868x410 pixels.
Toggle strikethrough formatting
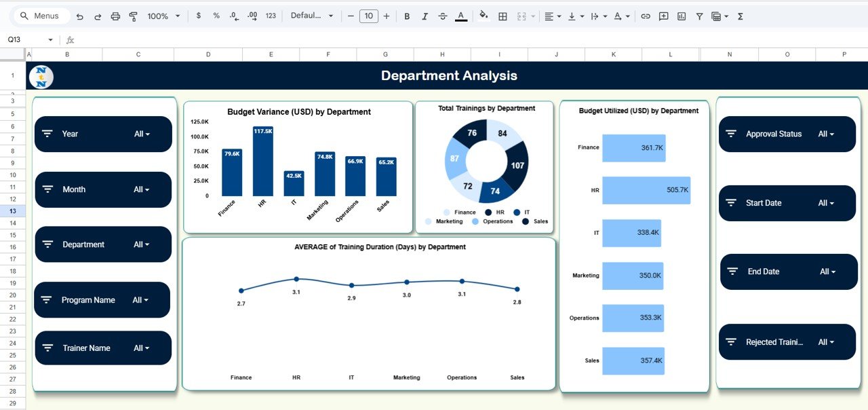(443, 16)
